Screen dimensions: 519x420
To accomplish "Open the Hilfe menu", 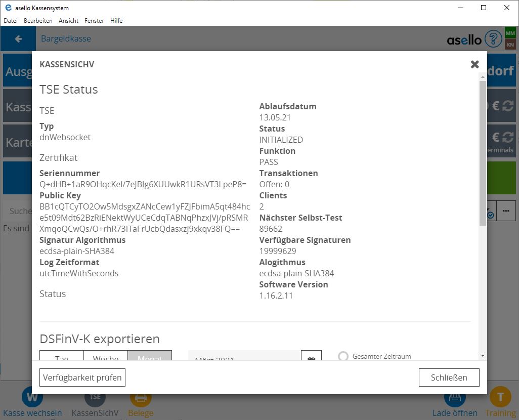I will 116,21.
